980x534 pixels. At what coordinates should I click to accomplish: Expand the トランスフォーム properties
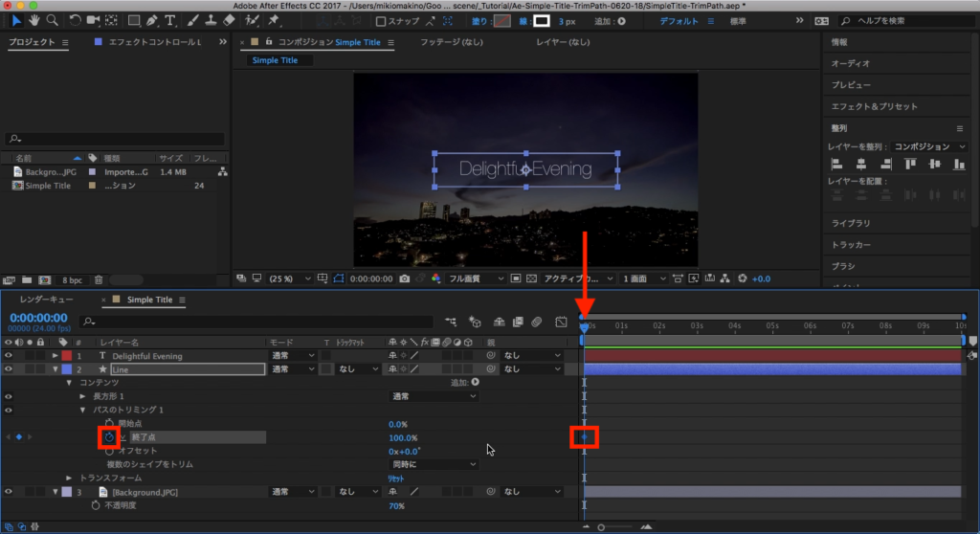point(69,478)
